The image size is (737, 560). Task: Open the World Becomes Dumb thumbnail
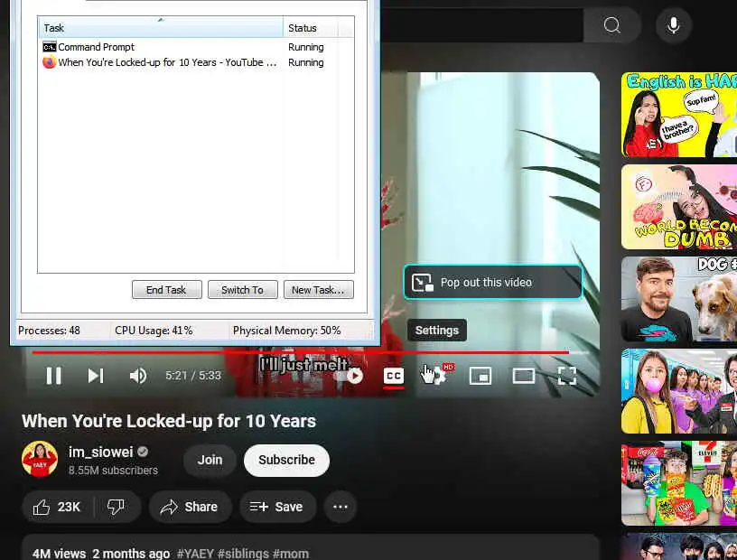point(679,207)
